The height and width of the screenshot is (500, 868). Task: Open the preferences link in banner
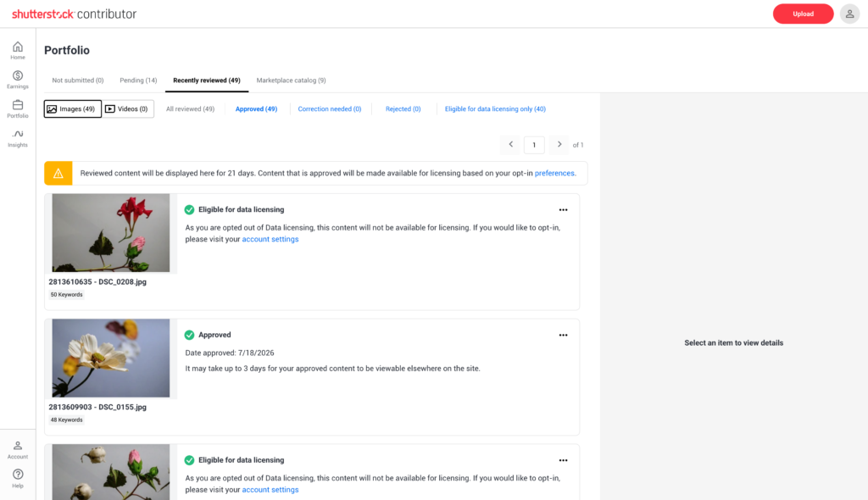tap(554, 174)
